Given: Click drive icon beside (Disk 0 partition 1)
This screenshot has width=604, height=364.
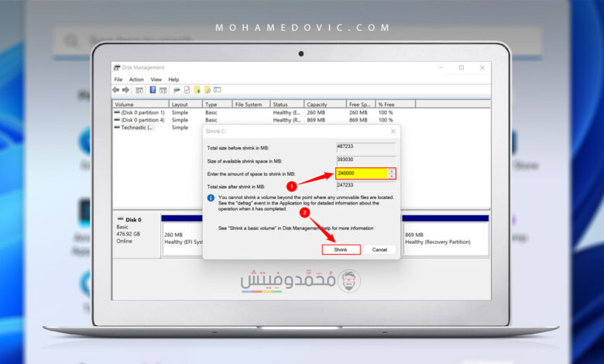Looking at the screenshot, I should pyautogui.click(x=117, y=112).
